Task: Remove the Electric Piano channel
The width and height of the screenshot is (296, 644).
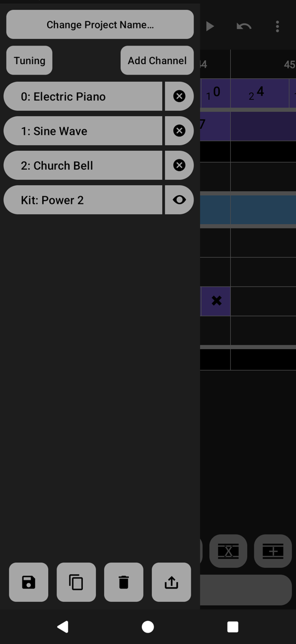Action: tap(179, 96)
